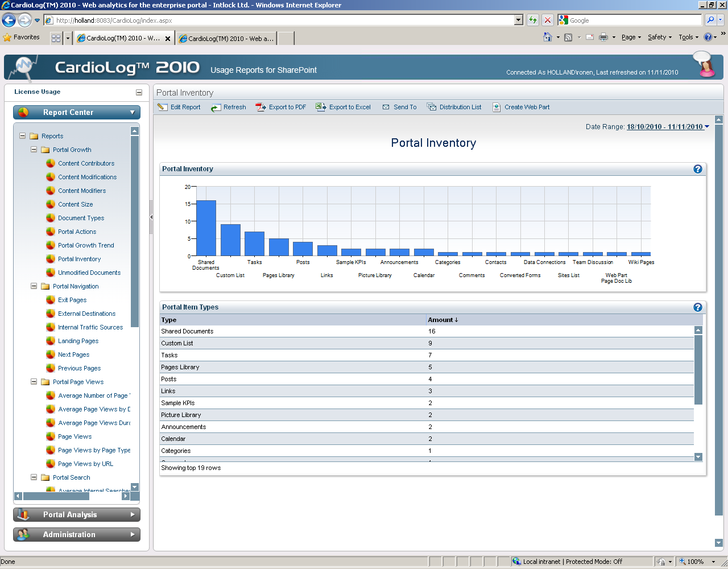The width and height of the screenshot is (728, 569).
Task: Collapse the Portal Navigation folder
Action: point(34,286)
